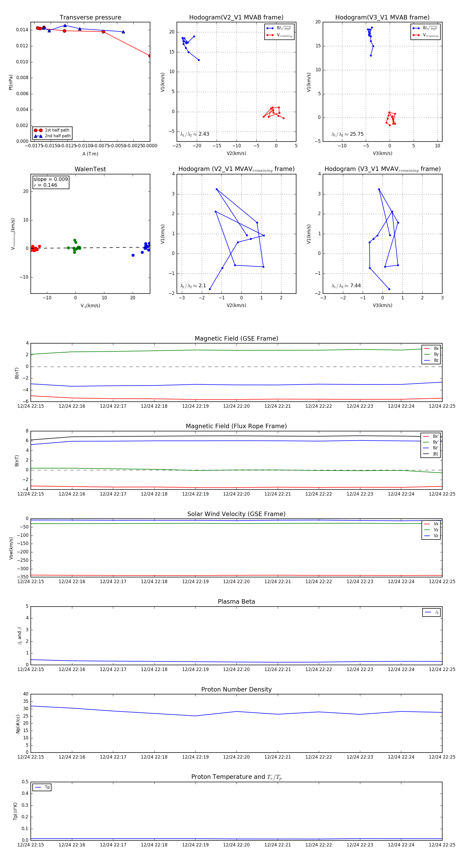473x868 pixels.
Task: Click the 'Magnetic Field (Flux Rope Frame)' title
Action: click(x=236, y=426)
